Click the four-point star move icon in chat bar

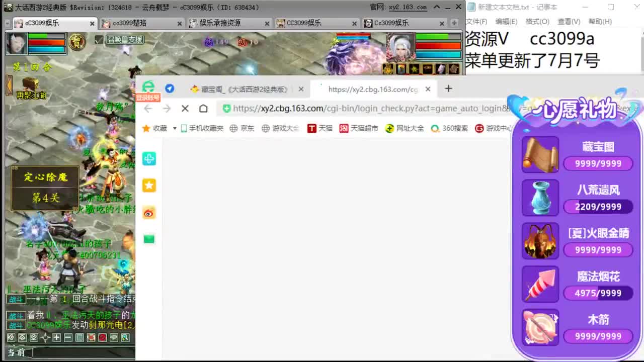point(45,338)
